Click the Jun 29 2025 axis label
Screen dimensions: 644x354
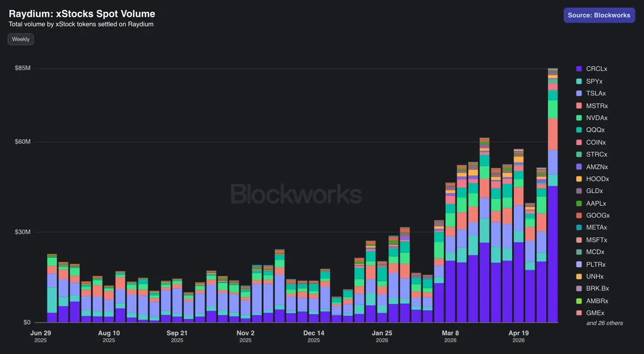pos(41,336)
